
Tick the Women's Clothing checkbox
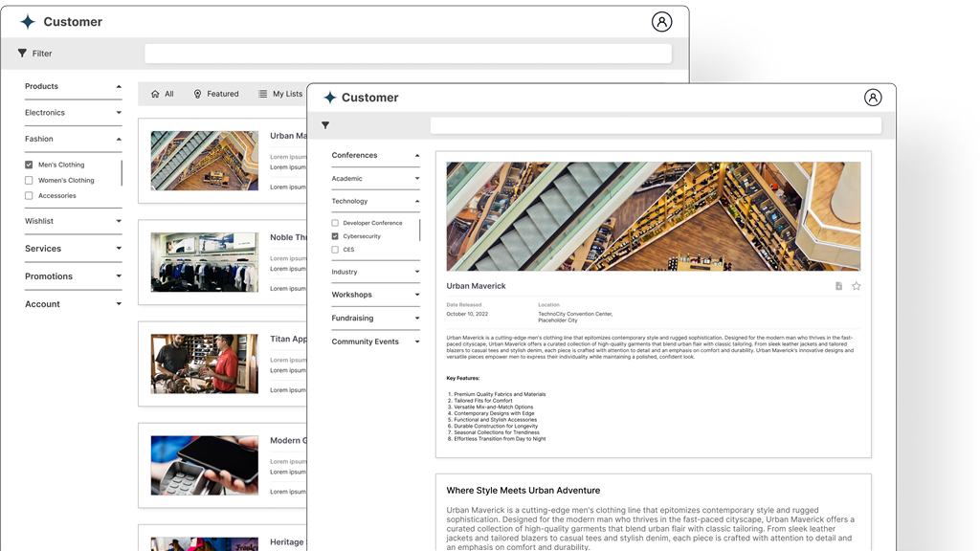click(x=29, y=180)
